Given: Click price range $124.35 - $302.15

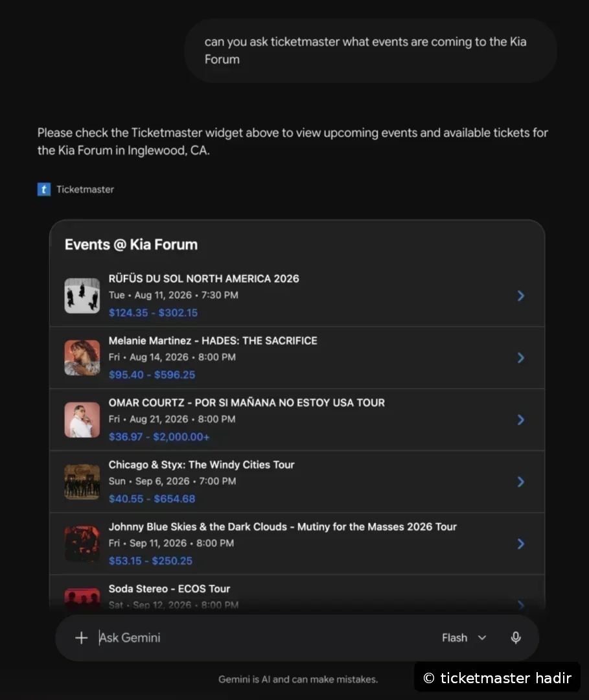Looking at the screenshot, I should [153, 312].
